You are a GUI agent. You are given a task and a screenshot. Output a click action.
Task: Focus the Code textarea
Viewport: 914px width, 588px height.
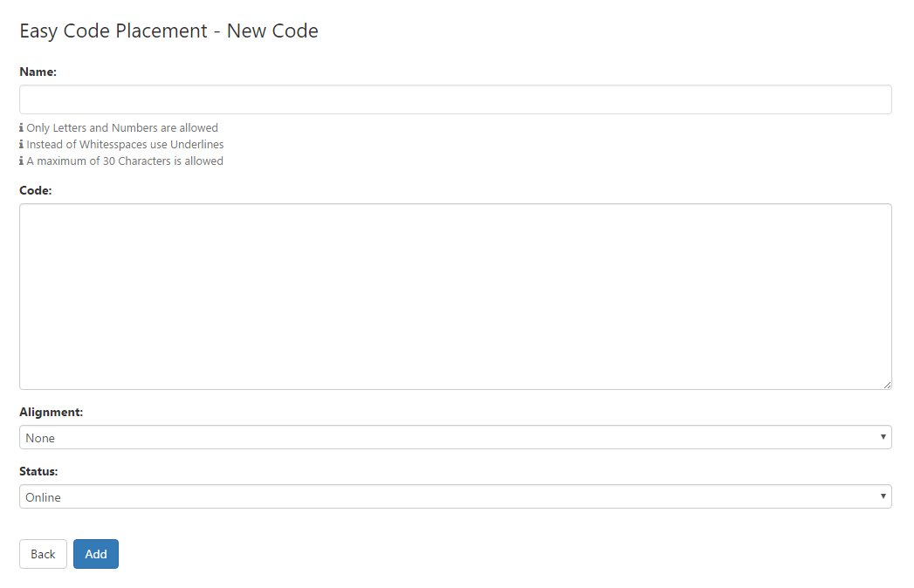pos(455,297)
